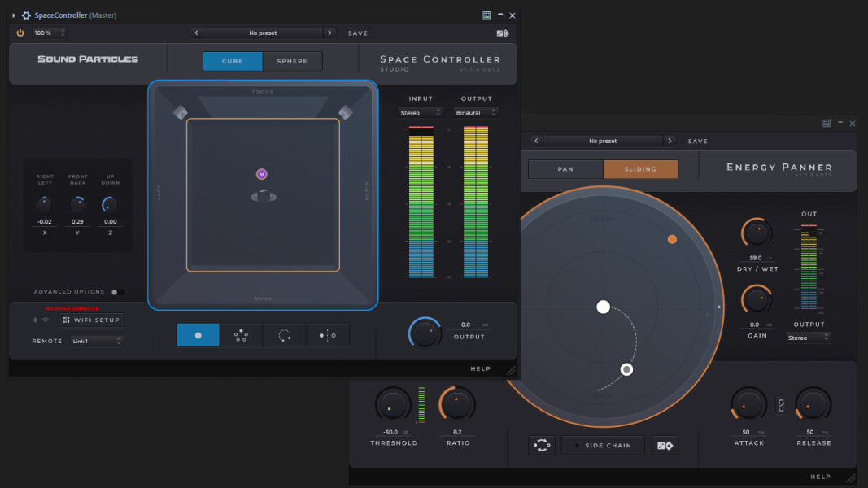Select the multi-point cluster mode
Image resolution: width=868 pixels, height=488 pixels.
[x=241, y=335]
